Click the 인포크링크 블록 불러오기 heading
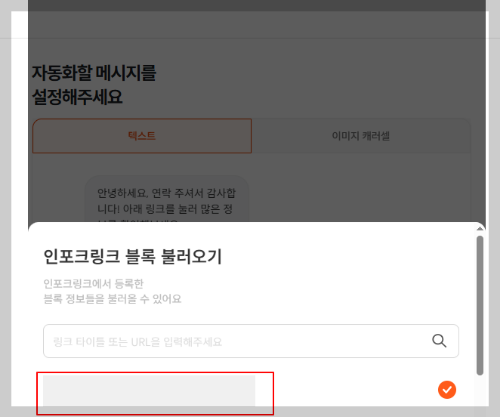The height and width of the screenshot is (417, 500). click(132, 257)
